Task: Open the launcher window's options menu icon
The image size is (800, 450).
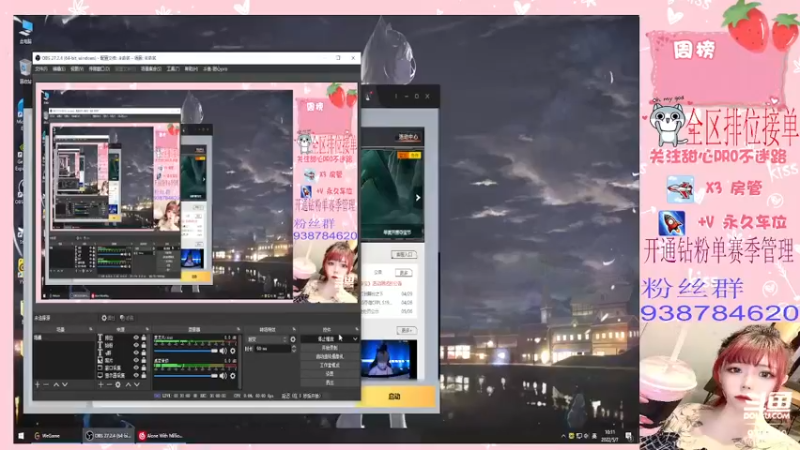Action: pos(396,96)
